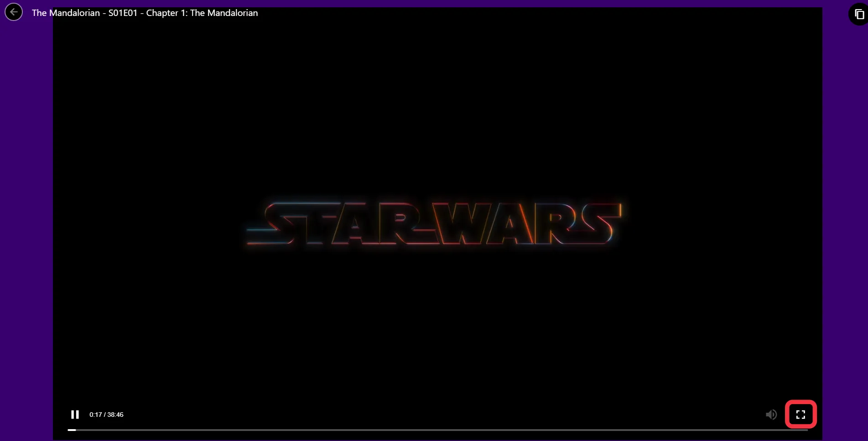Click the 0:17 / 38:46 time display
The image size is (868, 441).
(106, 415)
